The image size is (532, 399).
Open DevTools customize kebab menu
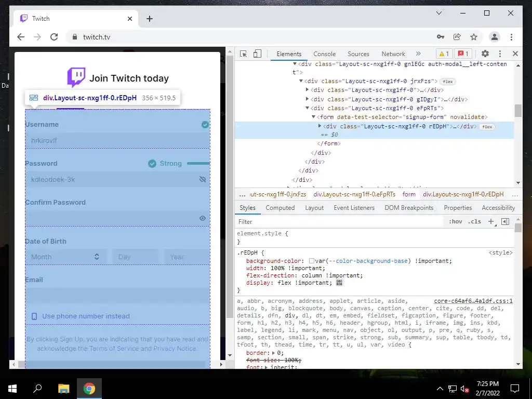coord(500,54)
